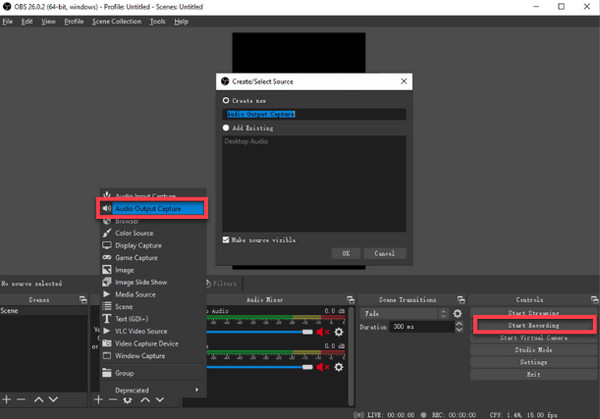Open Settings from the Controls panel
Screen dimensions: 600x419
pos(533,362)
